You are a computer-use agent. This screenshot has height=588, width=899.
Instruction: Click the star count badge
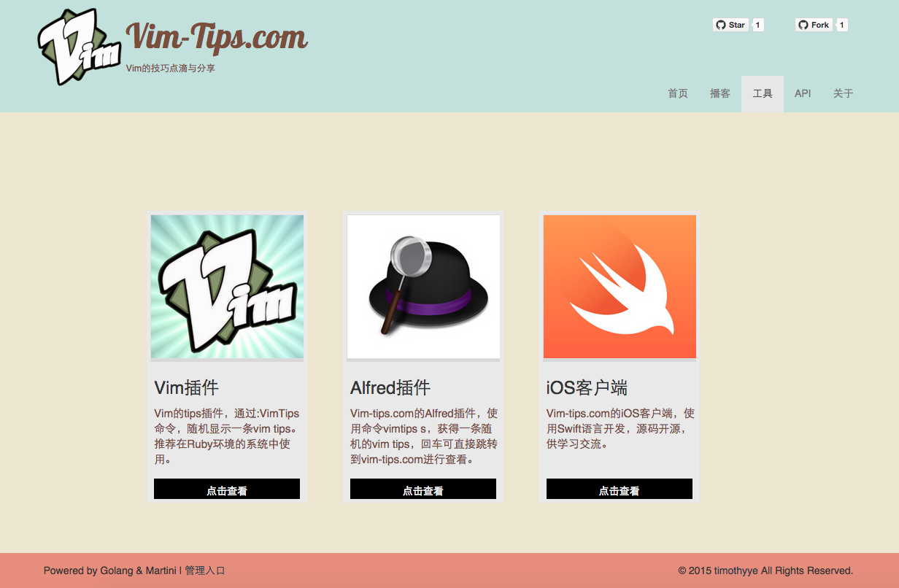[758, 25]
